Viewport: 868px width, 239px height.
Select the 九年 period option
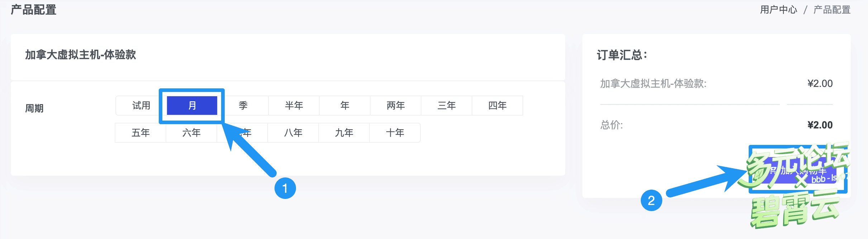click(x=344, y=133)
